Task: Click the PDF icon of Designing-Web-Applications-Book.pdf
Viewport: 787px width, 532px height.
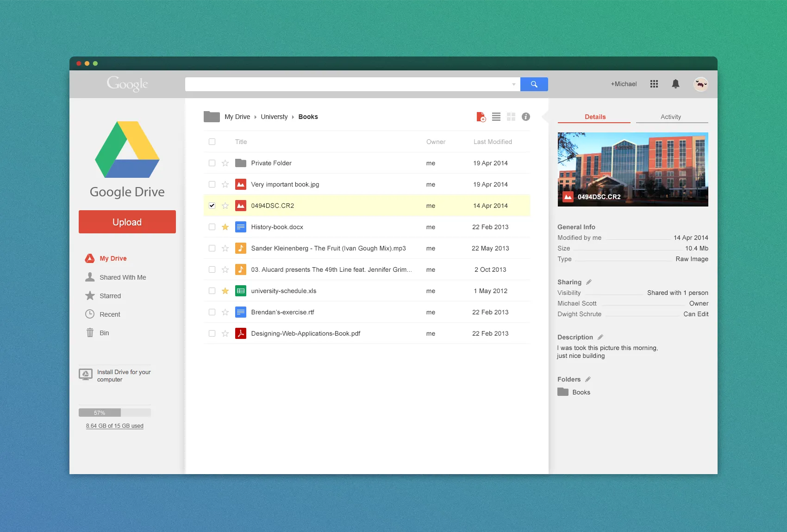Action: pyautogui.click(x=241, y=333)
